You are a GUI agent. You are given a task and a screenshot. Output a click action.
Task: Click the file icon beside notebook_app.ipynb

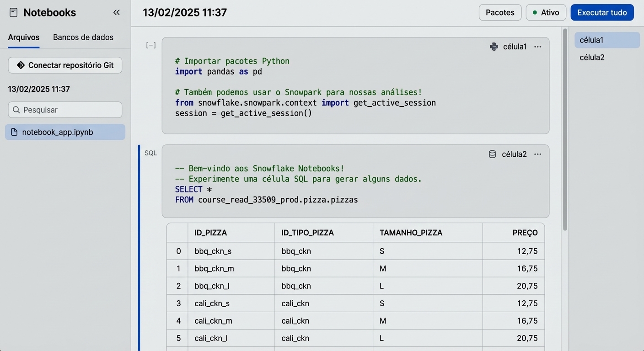coord(14,132)
